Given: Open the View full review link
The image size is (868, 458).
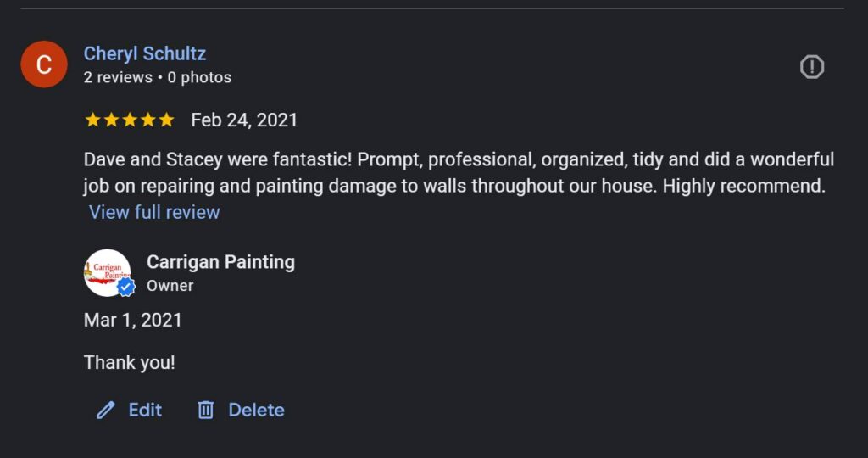Looking at the screenshot, I should pyautogui.click(x=154, y=212).
